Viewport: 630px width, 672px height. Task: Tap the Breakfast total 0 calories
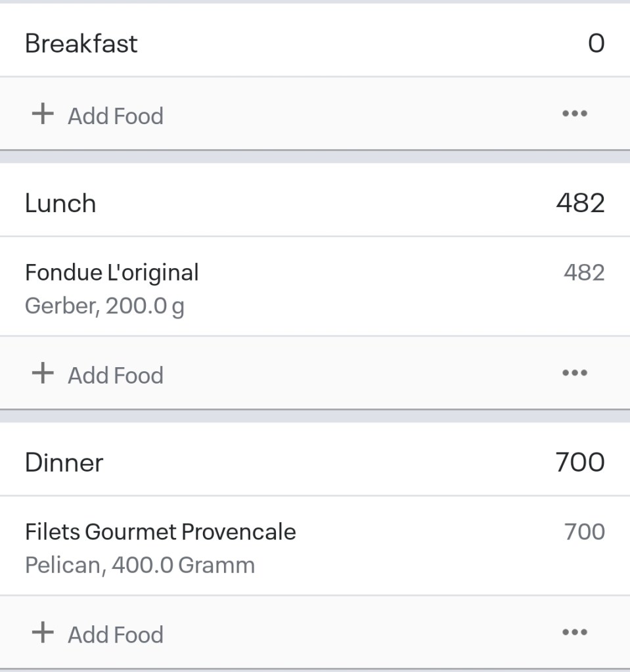(596, 44)
